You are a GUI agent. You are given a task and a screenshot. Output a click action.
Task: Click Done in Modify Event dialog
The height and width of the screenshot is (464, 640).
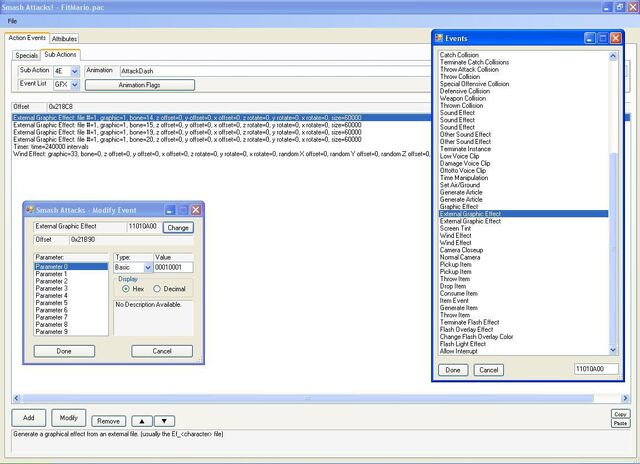pyautogui.click(x=64, y=351)
